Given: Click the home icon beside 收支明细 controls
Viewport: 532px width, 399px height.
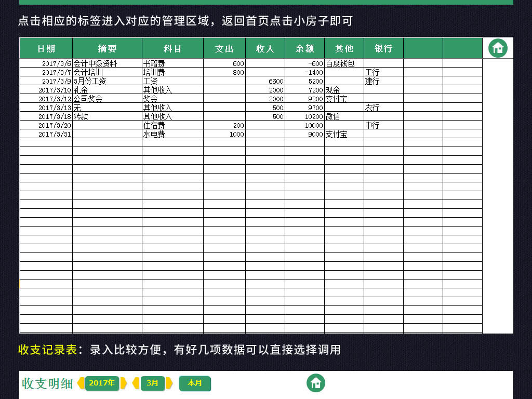Looking at the screenshot, I should coord(316,383).
